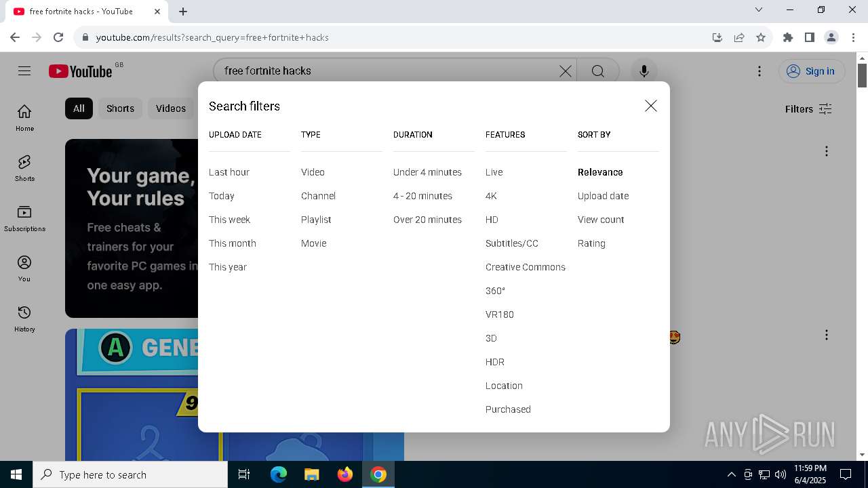Open Home in the sidebar

point(24,118)
